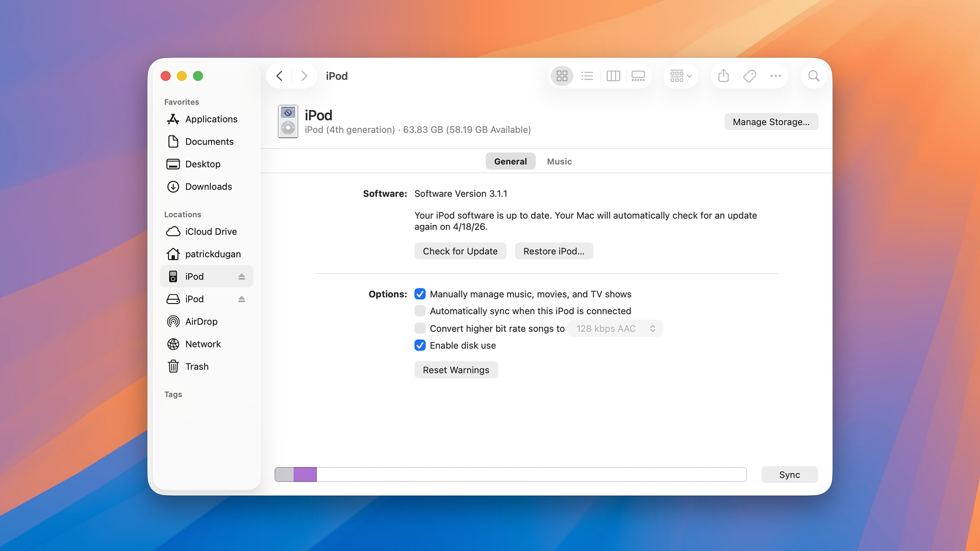Click Restore iPod...
980x551 pixels.
coord(553,251)
